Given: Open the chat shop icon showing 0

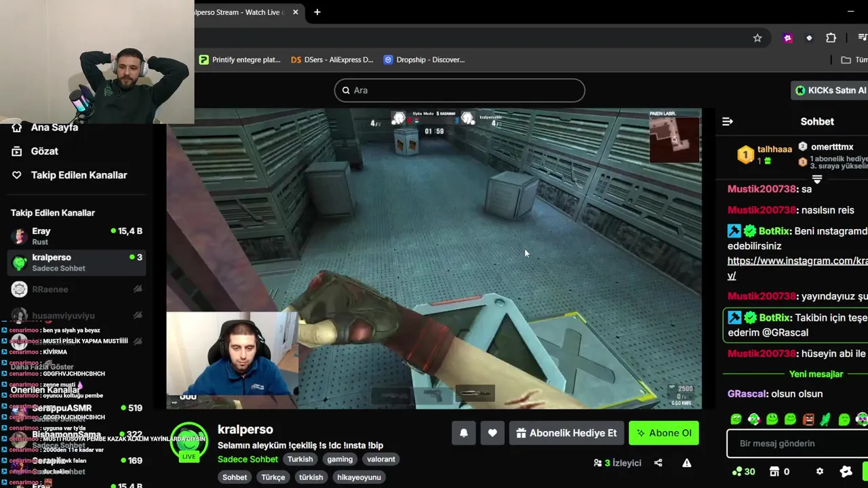Looking at the screenshot, I should [x=780, y=471].
